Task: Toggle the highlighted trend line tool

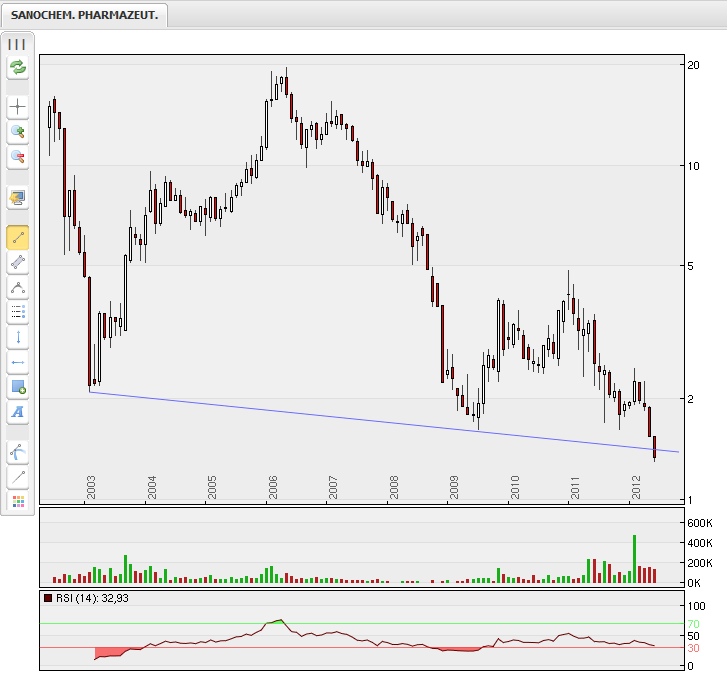Action: click(18, 238)
